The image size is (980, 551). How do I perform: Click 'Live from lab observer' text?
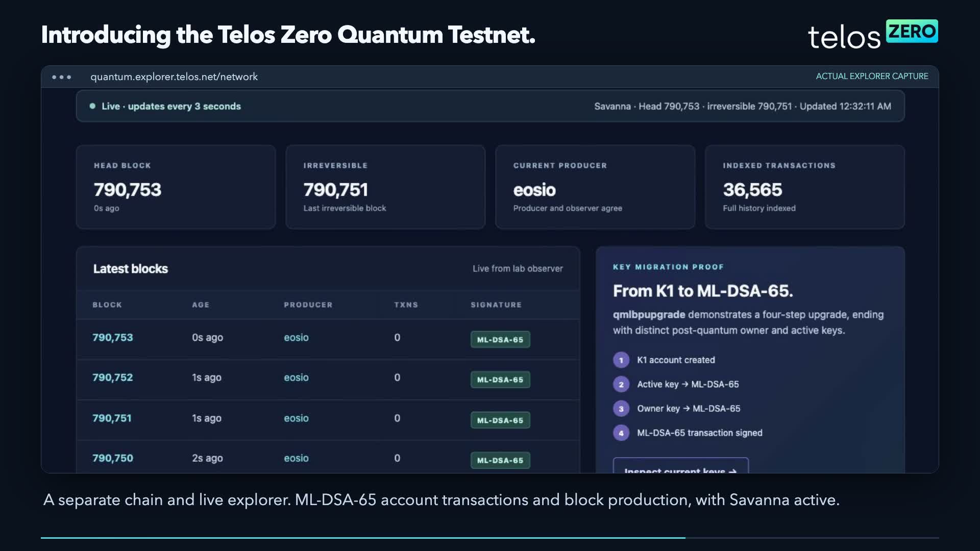coord(518,268)
